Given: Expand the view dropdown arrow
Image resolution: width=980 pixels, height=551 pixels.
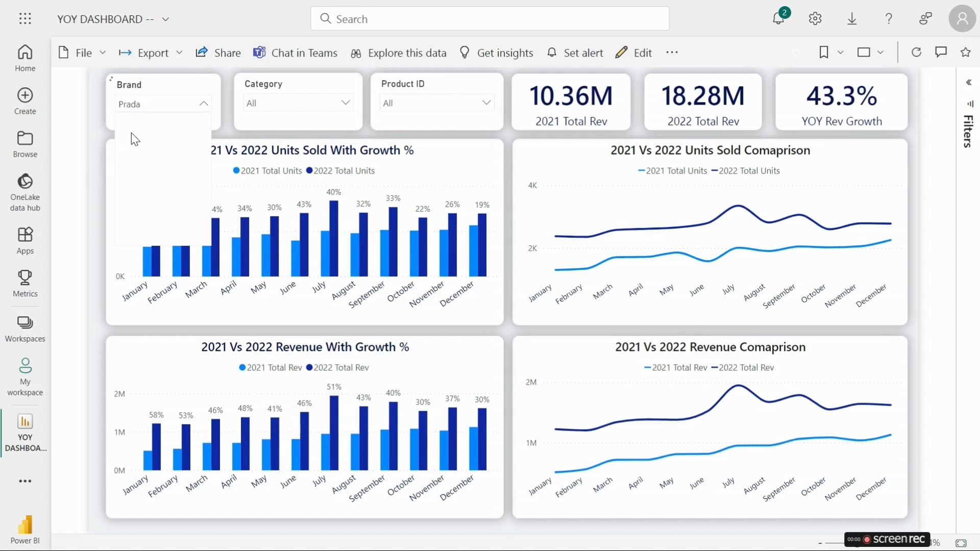Looking at the screenshot, I should click(x=880, y=52).
